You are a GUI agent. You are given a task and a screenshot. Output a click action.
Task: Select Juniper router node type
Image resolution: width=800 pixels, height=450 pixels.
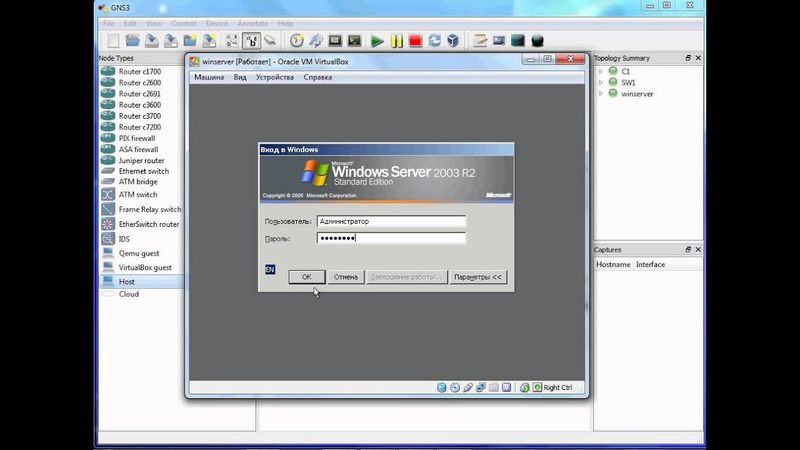141,161
